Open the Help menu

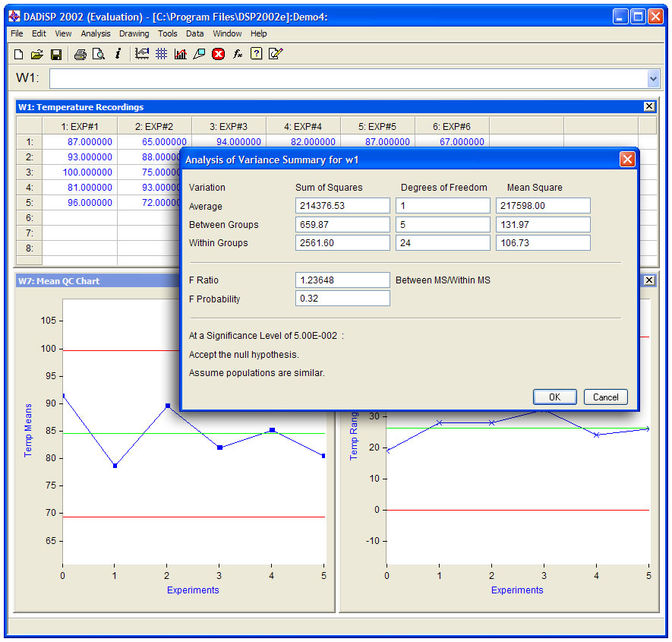(x=258, y=33)
